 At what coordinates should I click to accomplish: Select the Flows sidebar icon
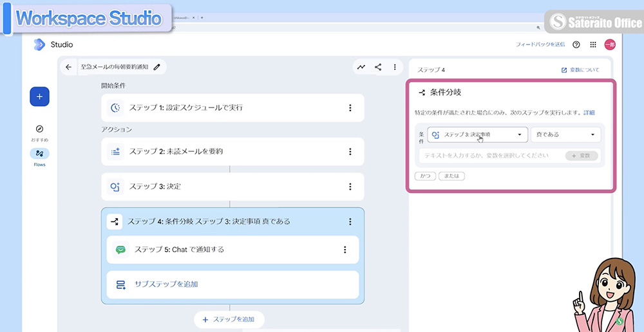pos(39,154)
